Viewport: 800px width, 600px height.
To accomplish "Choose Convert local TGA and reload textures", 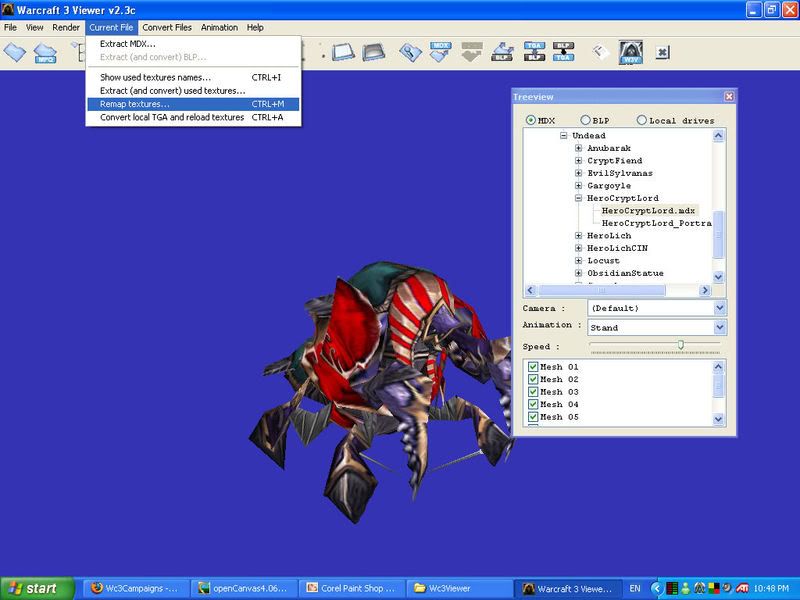I will (193, 117).
